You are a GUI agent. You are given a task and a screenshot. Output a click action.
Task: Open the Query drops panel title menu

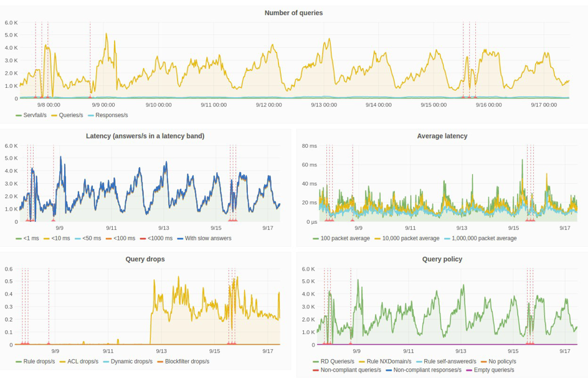[x=145, y=259]
